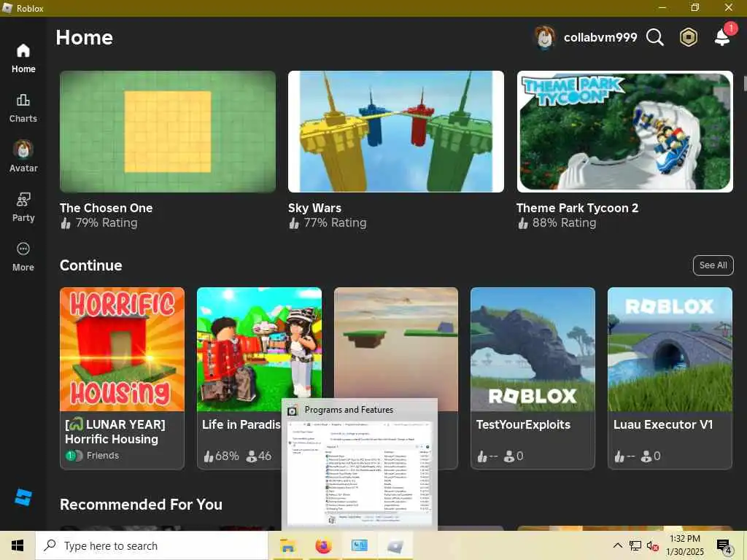Open the Sky Wars game thumbnail
This screenshot has height=560, width=747.
[x=396, y=131]
